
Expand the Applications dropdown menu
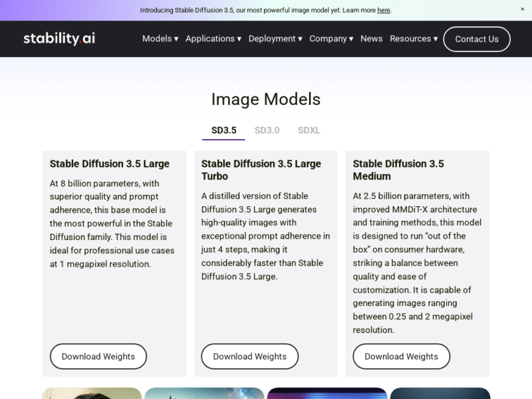pos(213,39)
